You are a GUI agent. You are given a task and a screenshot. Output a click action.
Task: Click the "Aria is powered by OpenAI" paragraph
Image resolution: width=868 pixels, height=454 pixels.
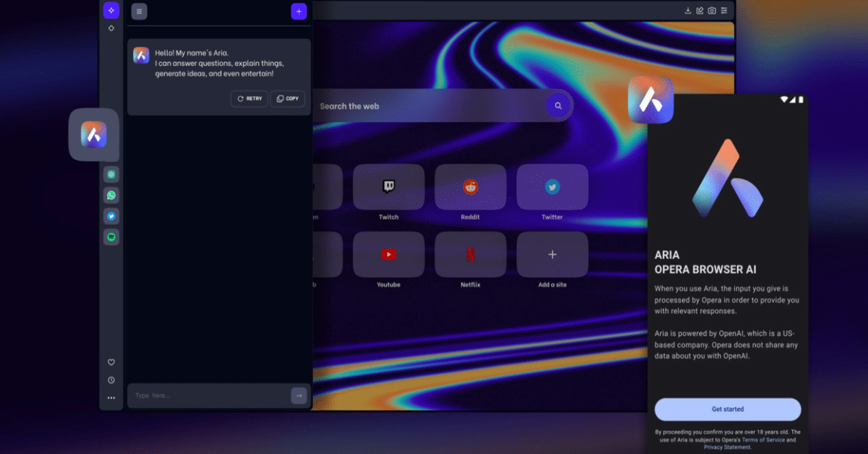(x=726, y=345)
